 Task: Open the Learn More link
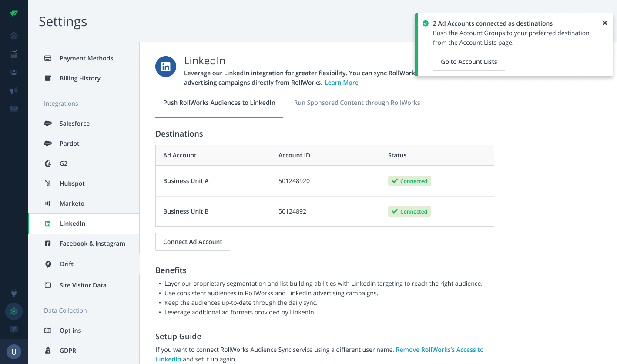coord(342,83)
